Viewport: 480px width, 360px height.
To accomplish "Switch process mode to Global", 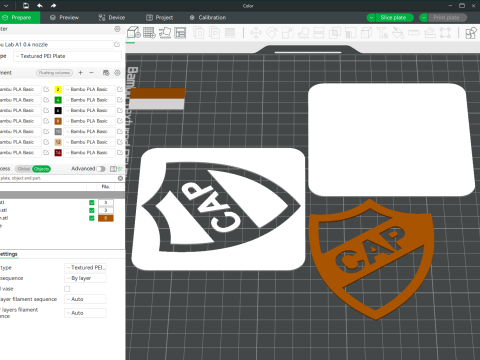I will coord(24,169).
